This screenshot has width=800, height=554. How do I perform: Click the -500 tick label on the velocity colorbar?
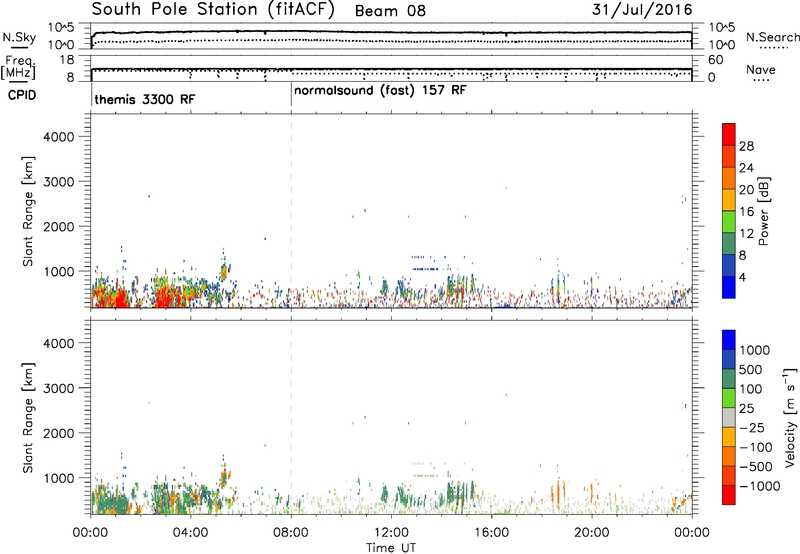click(x=756, y=467)
